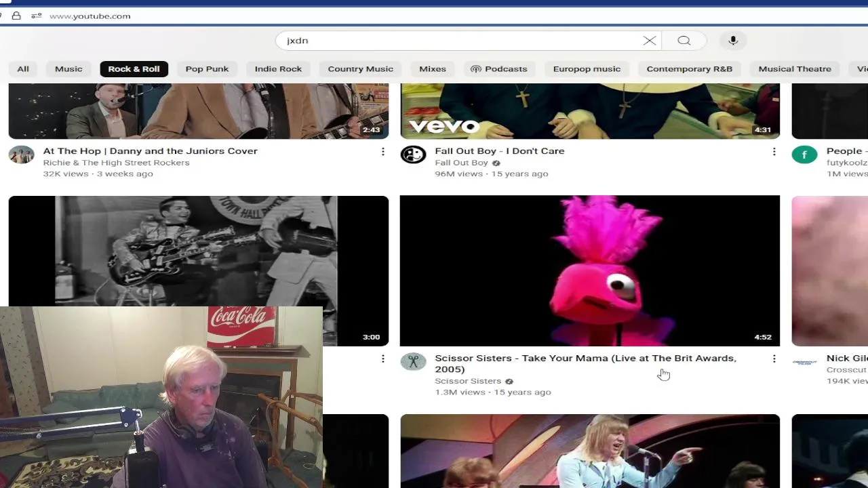The height and width of the screenshot is (488, 868).
Task: Open more options for Scissor Sisters video
Action: (774, 359)
